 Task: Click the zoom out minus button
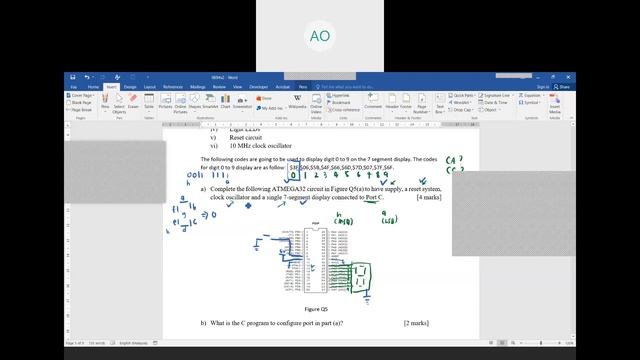pos(522,343)
